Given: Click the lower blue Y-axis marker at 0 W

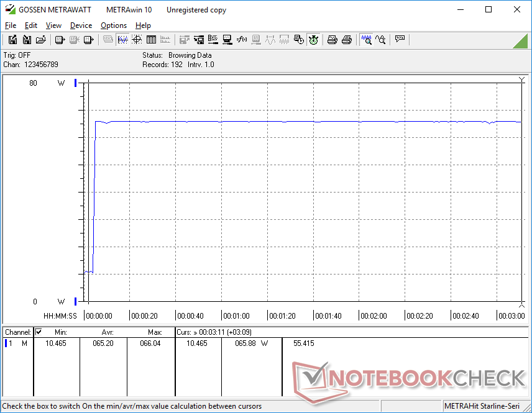Looking at the screenshot, I should (x=76, y=301).
